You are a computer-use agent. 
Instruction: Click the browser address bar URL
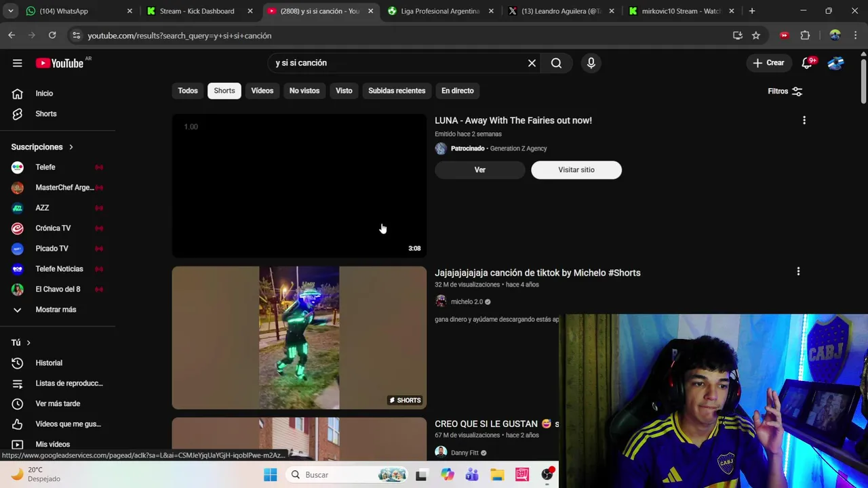point(179,35)
